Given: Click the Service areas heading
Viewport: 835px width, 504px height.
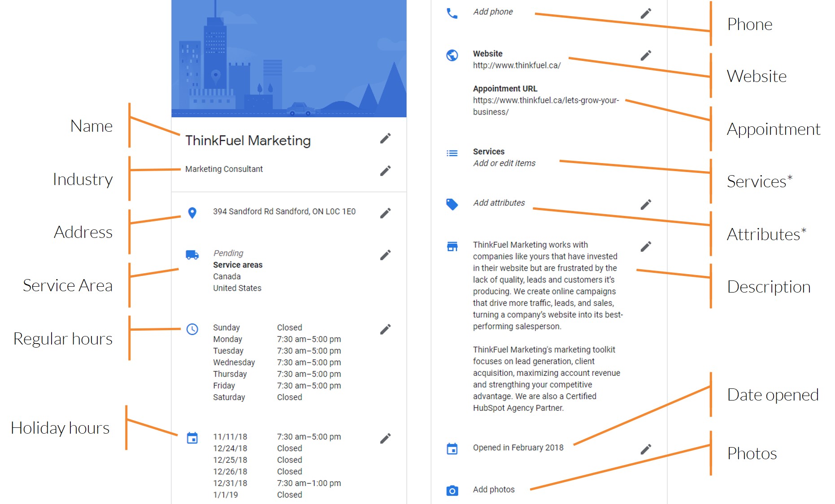Looking at the screenshot, I should (x=238, y=265).
